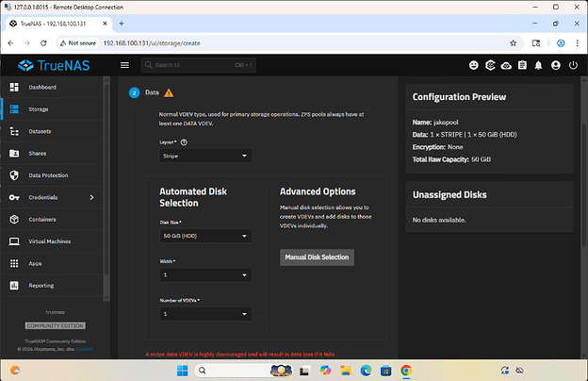
Task: Open the Reporting chart icon
Action: coord(14,286)
